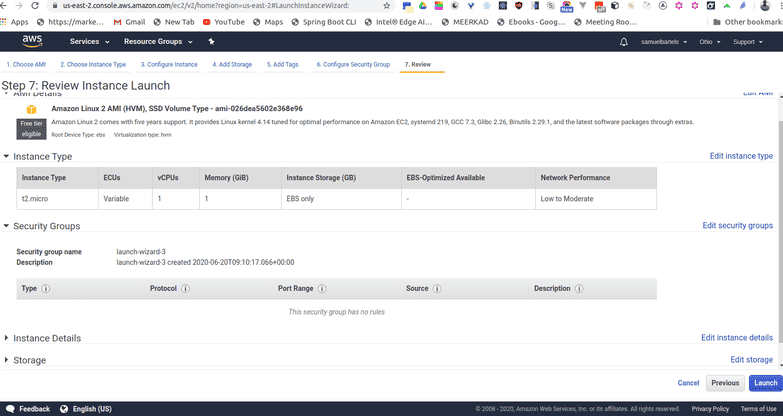
Task: Show info for the Source column
Action: click(437, 289)
